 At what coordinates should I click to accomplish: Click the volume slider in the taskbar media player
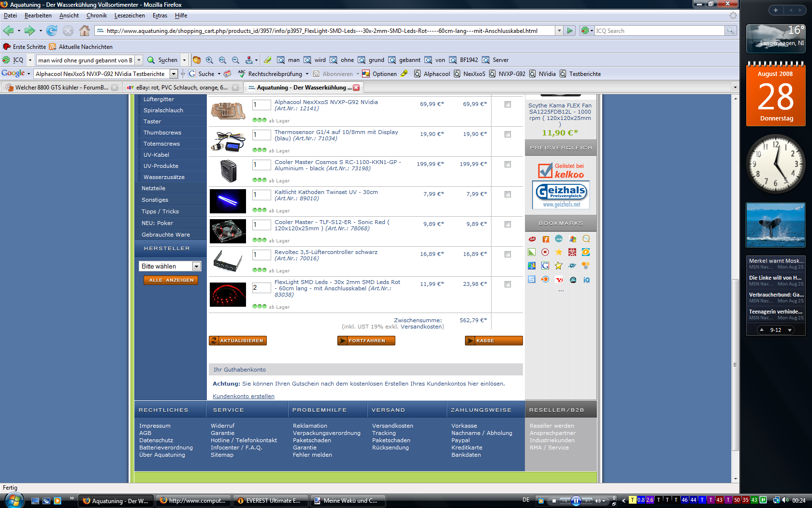tap(600, 500)
